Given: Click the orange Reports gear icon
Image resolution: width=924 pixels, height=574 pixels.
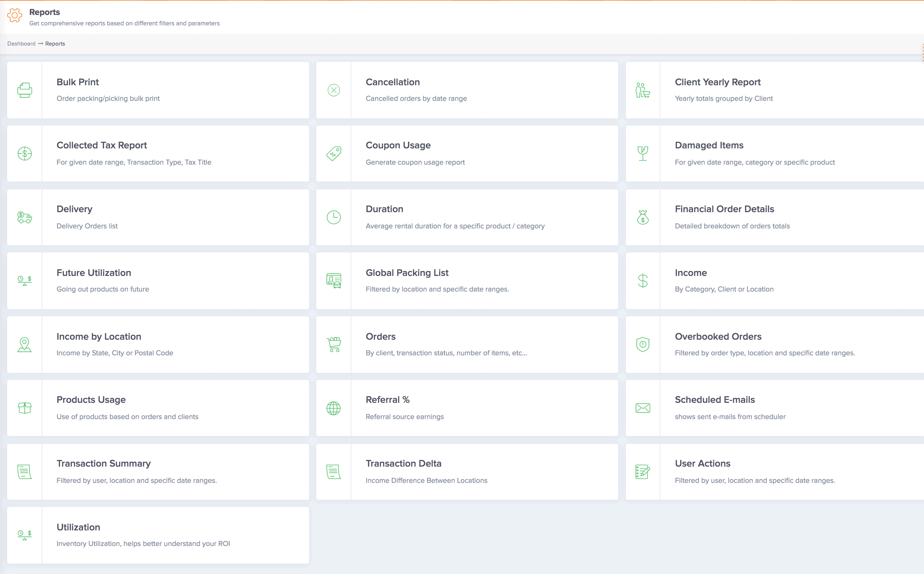Looking at the screenshot, I should [15, 16].
